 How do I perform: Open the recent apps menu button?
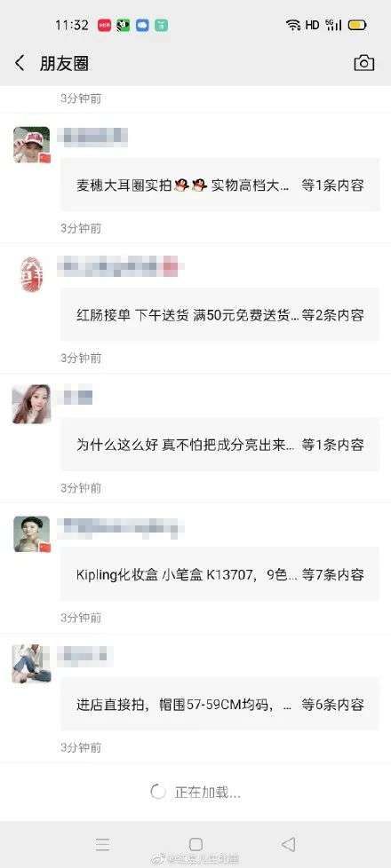(102, 844)
